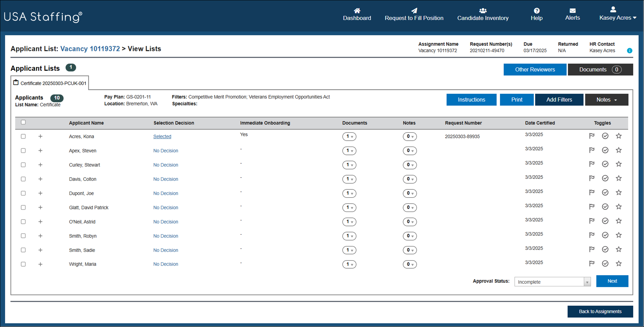
Task: Switch to the Certificate 20250303-PCUK-001 tab
Action: click(50, 83)
